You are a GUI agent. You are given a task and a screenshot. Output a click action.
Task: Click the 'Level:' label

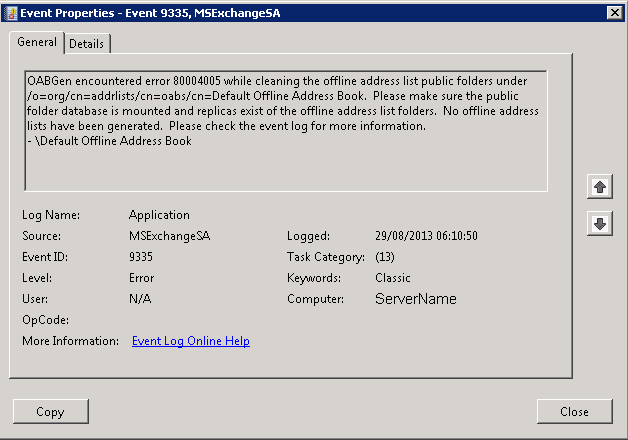pyautogui.click(x=37, y=278)
